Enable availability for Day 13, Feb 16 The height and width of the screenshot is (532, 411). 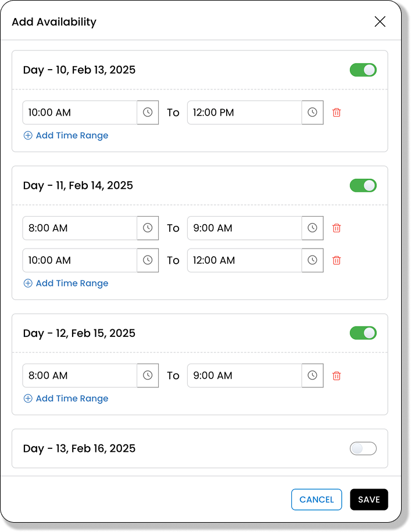coord(363,448)
